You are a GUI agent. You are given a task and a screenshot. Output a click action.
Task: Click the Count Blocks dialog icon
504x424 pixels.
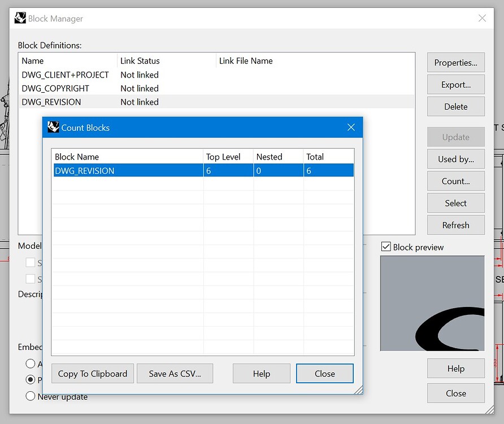pos(54,127)
